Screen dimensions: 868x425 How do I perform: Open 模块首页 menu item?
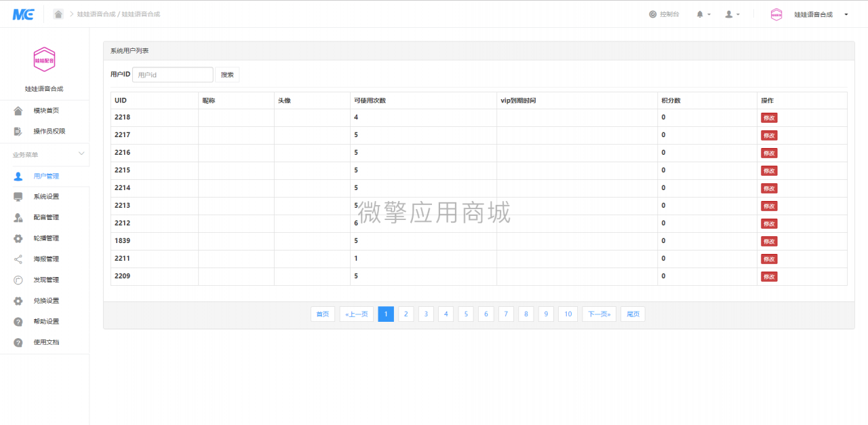click(x=45, y=111)
